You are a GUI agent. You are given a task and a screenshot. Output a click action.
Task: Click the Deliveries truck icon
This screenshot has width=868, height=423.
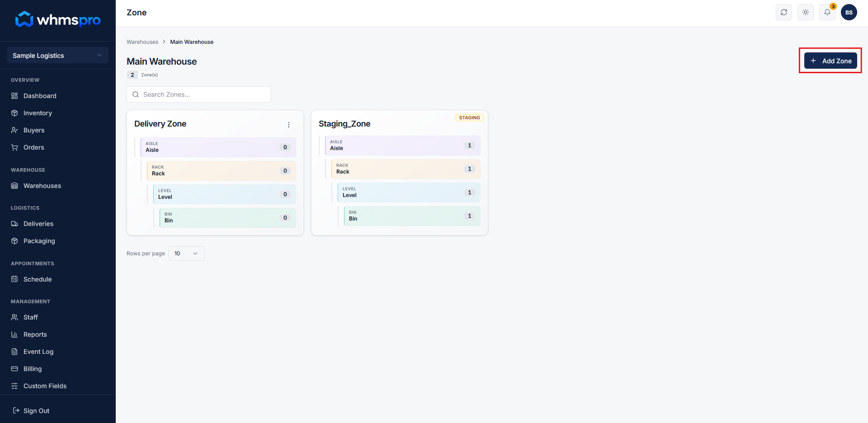(x=14, y=224)
